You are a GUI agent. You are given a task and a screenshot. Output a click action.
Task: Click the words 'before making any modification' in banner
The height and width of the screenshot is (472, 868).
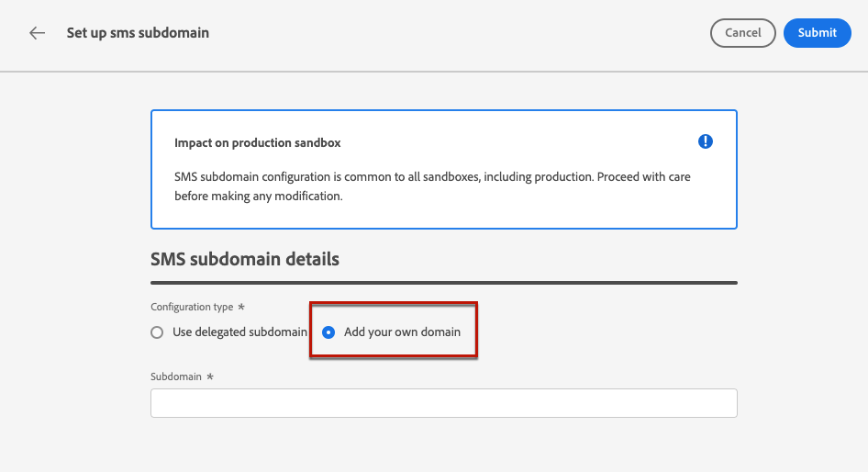pos(258,197)
